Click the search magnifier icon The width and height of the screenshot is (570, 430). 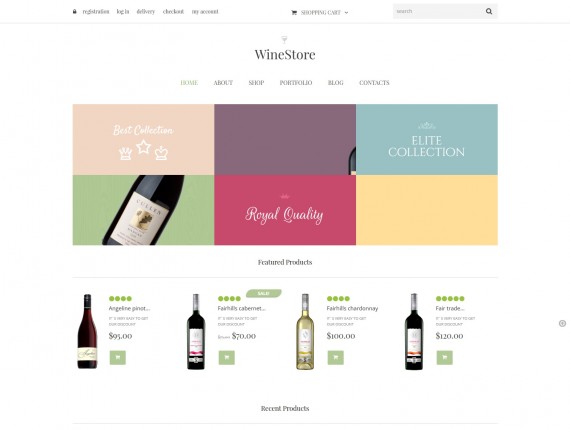tap(489, 11)
